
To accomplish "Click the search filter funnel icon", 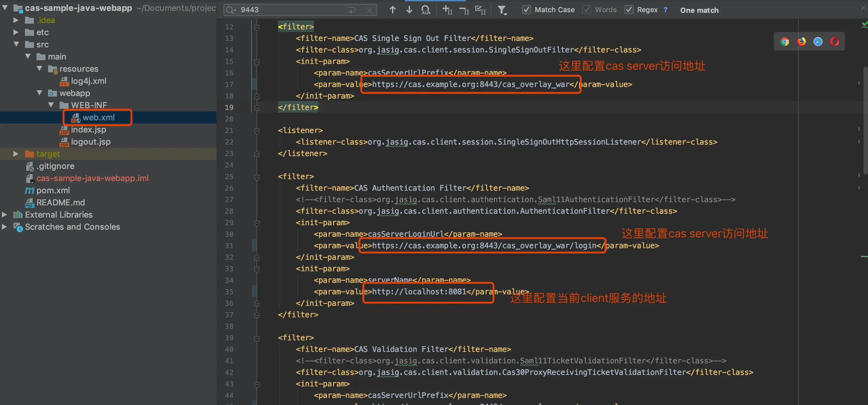I will tap(502, 10).
